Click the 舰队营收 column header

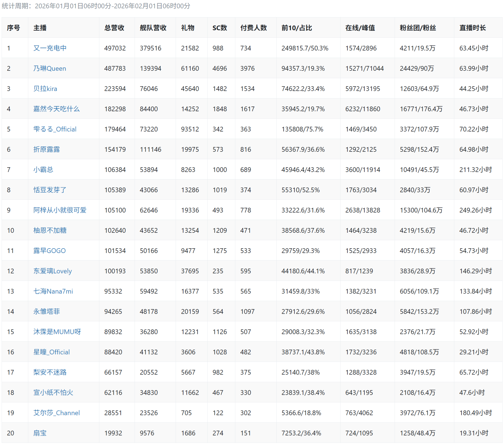pos(153,28)
